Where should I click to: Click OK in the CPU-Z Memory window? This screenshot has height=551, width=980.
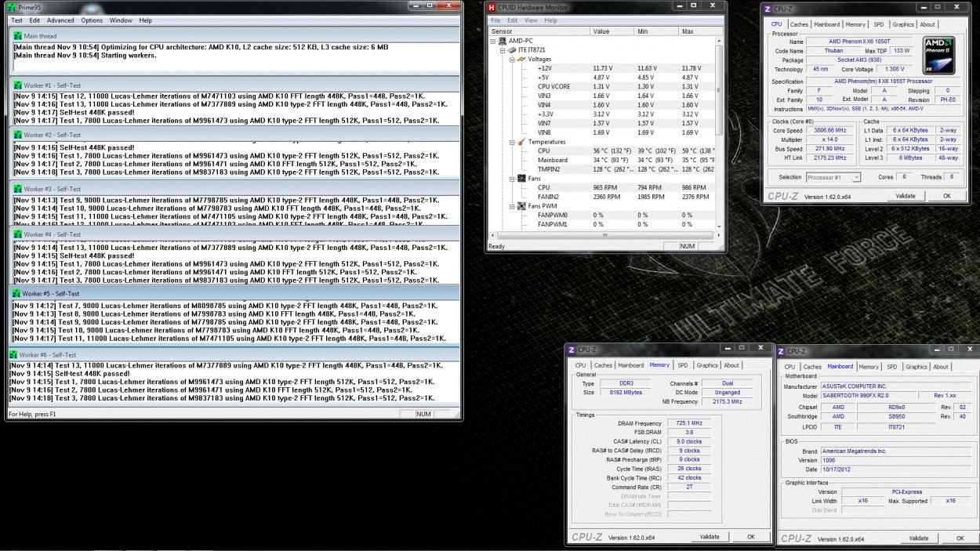(751, 537)
